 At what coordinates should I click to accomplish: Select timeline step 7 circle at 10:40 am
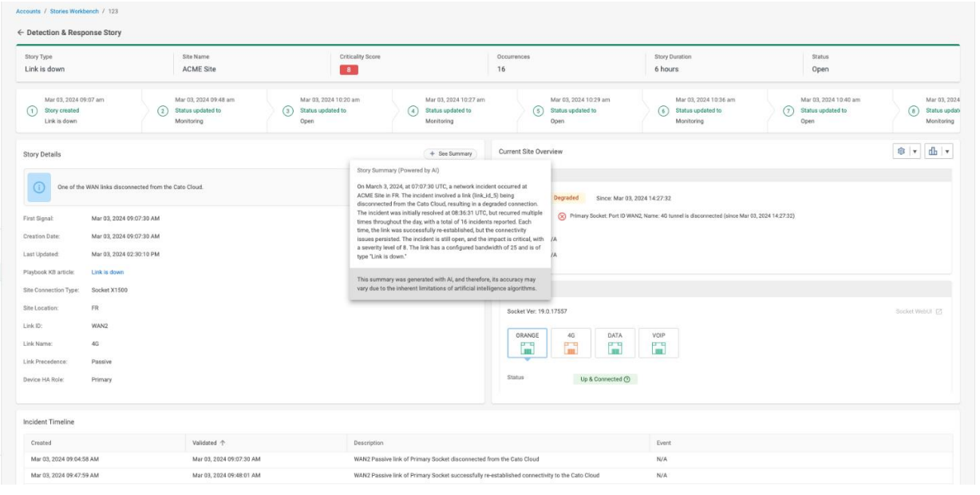tap(788, 111)
